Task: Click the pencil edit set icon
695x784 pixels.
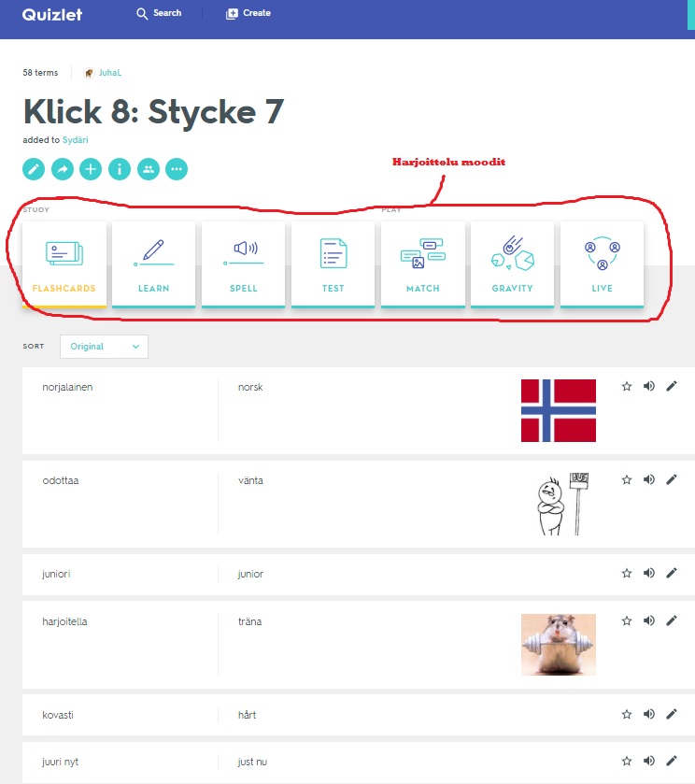Action: pos(34,169)
